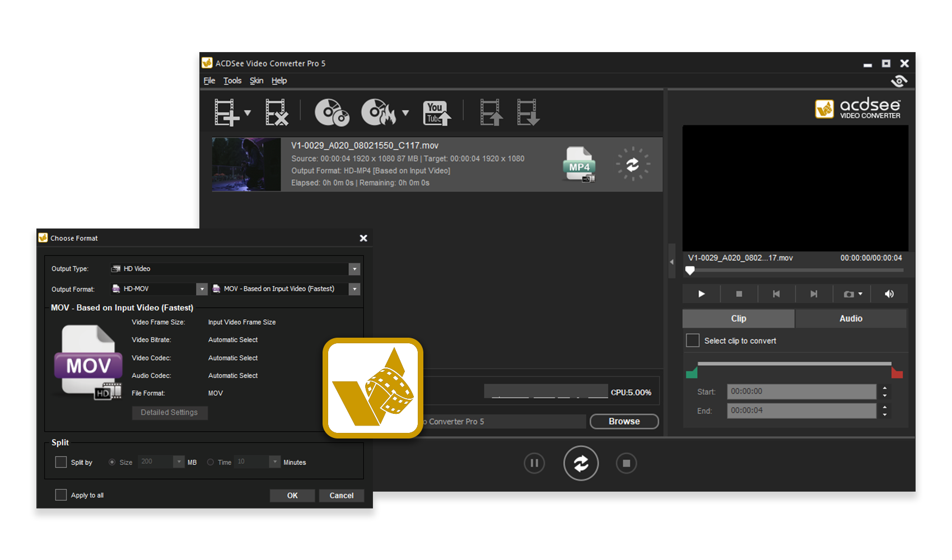Image resolution: width=952 pixels, height=560 pixels.
Task: Open the Output Type dropdown
Action: click(x=354, y=269)
